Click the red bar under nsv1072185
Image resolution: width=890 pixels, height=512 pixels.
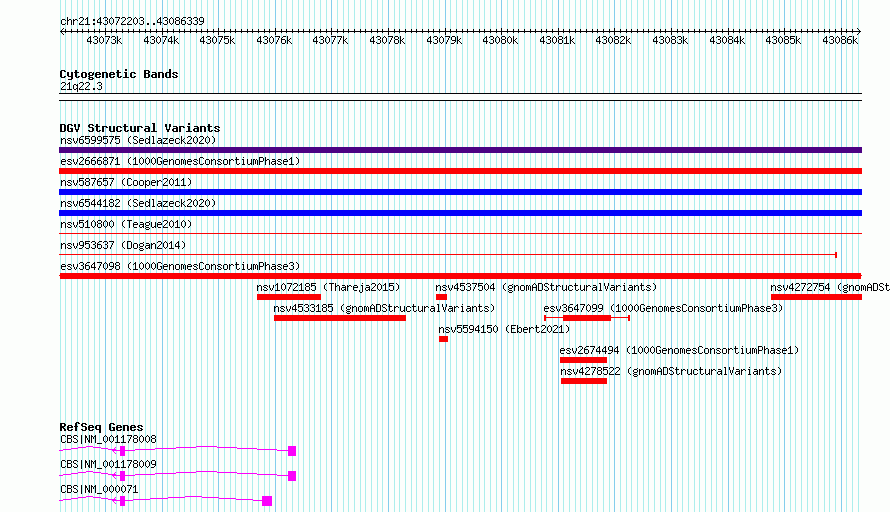[289, 297]
